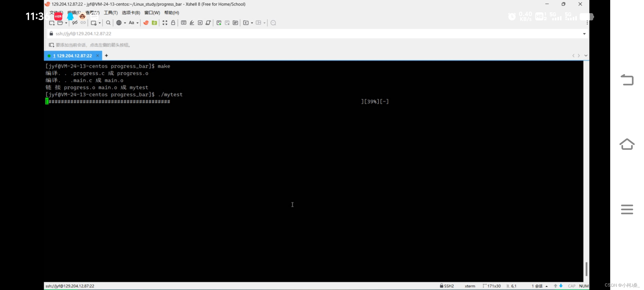Click the New Session toolbar icon

point(52,23)
